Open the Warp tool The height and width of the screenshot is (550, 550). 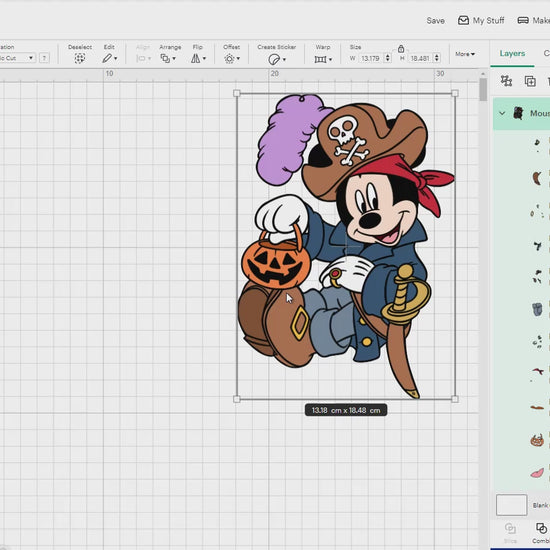pos(320,59)
